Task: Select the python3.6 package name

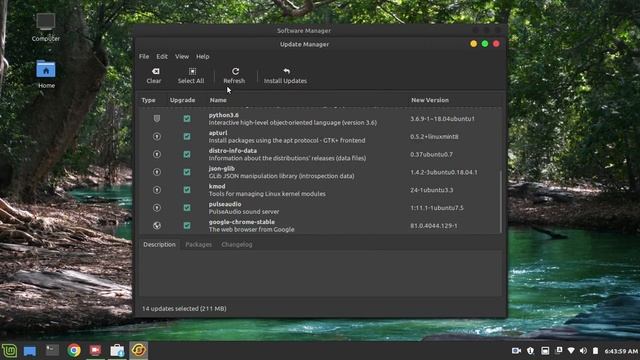Action: (x=224, y=115)
